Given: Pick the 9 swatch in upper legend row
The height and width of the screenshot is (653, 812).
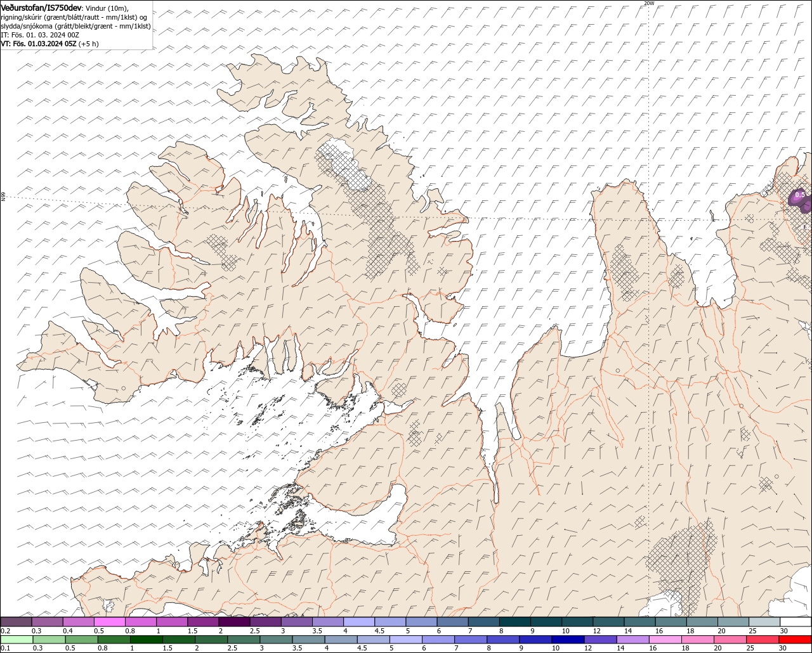Looking at the screenshot, I should point(546,622).
